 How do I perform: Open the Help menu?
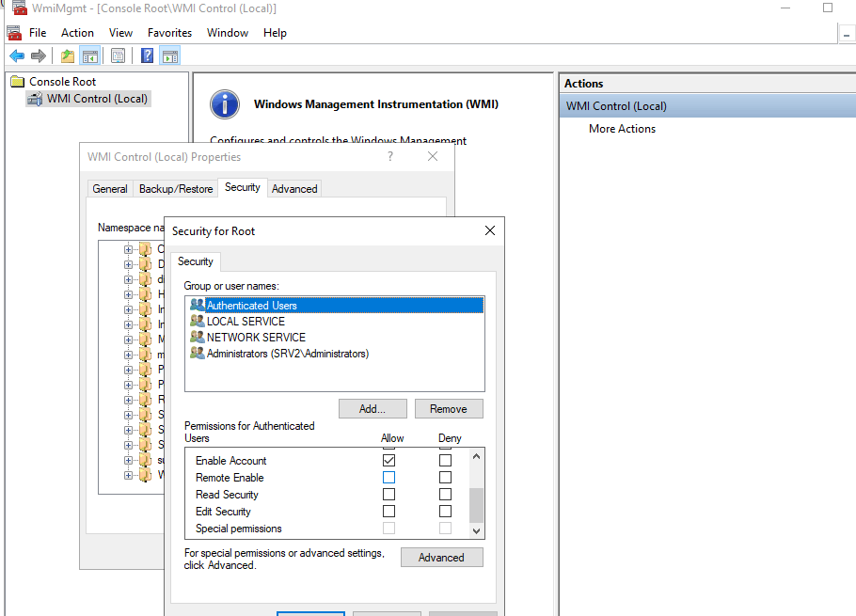(x=275, y=33)
